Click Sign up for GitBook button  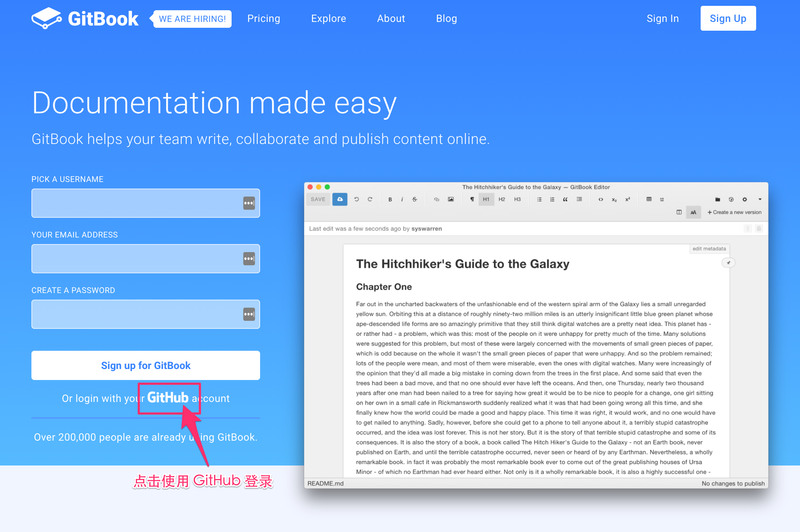(146, 365)
